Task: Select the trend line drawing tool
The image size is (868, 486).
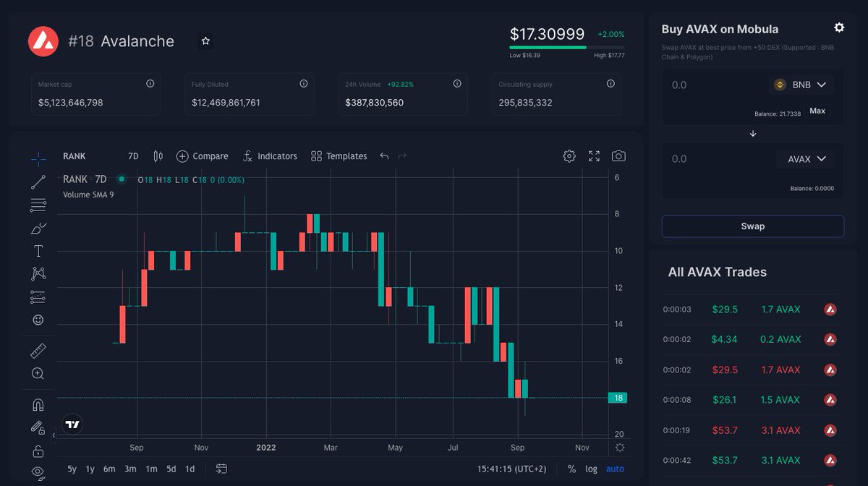Action: click(38, 182)
